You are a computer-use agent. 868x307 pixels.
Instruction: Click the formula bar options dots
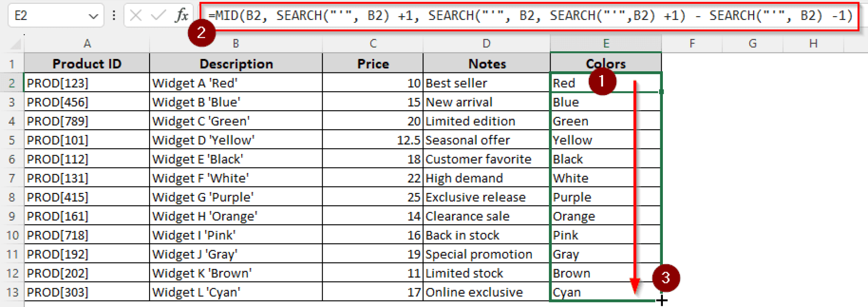[114, 16]
